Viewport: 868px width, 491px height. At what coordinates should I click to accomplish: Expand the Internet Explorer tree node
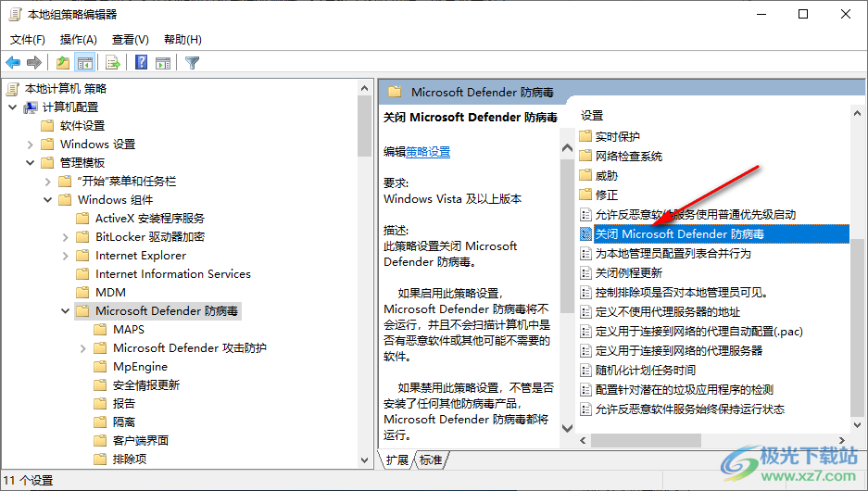coord(66,256)
